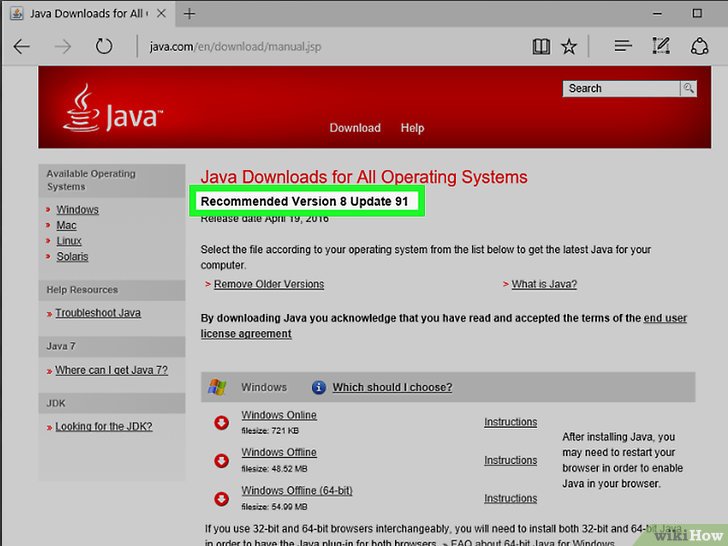Screen dimensions: 728x546
Task: Open the share ring icon
Action: click(x=699, y=46)
